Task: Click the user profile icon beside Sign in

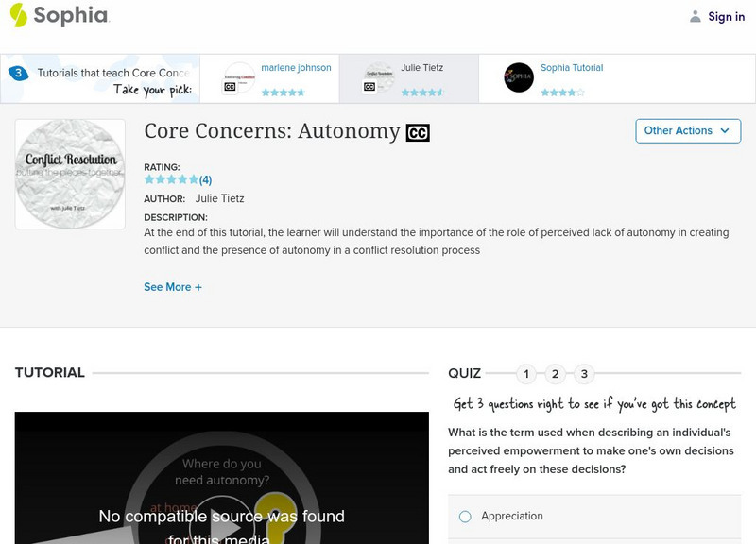Action: pyautogui.click(x=695, y=16)
